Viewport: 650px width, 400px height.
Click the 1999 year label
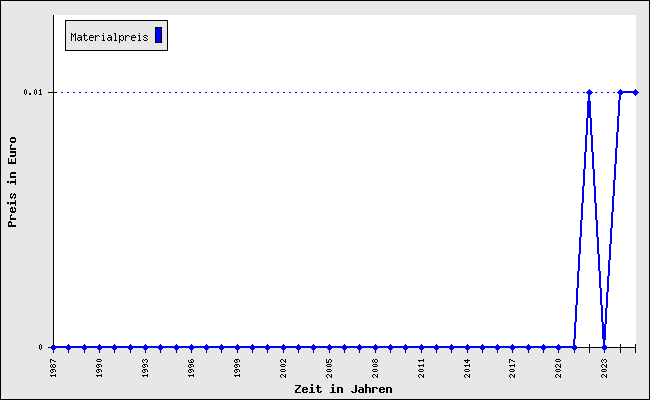pyautogui.click(x=238, y=368)
